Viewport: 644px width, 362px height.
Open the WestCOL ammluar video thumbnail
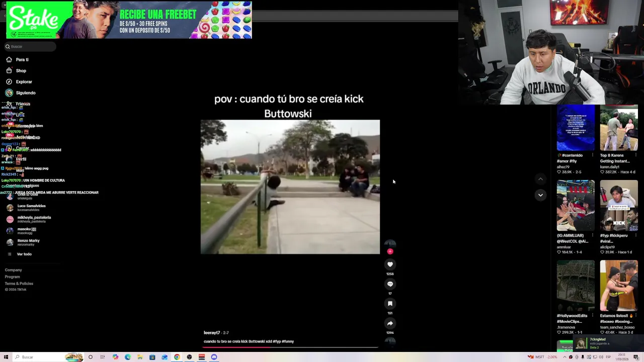[576, 205]
